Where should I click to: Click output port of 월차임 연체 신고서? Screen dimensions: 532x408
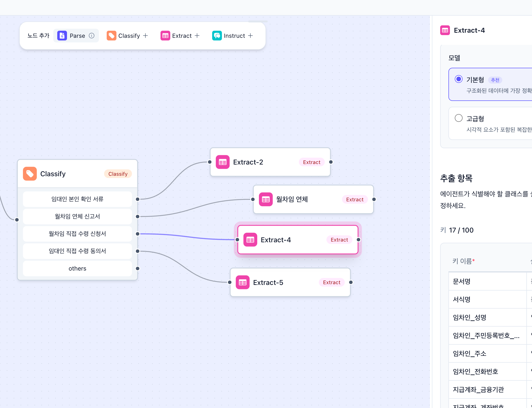point(138,216)
